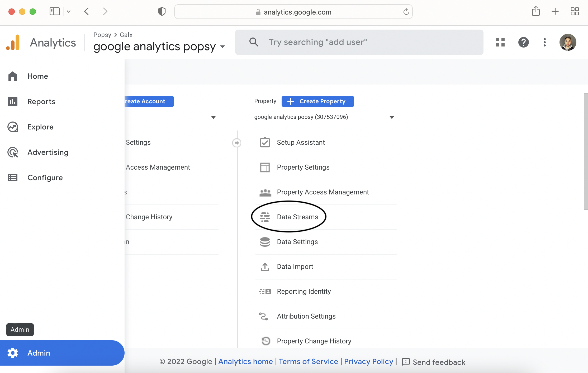Expand the account selector dropdown arrow
Image resolution: width=588 pixels, height=373 pixels.
coord(213,117)
